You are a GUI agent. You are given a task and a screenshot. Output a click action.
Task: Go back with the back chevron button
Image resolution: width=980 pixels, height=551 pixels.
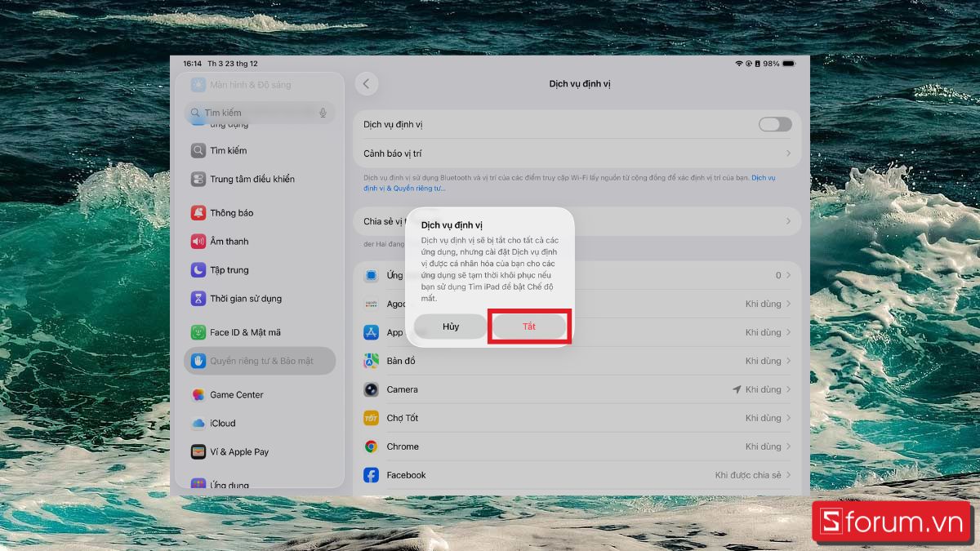pyautogui.click(x=367, y=83)
